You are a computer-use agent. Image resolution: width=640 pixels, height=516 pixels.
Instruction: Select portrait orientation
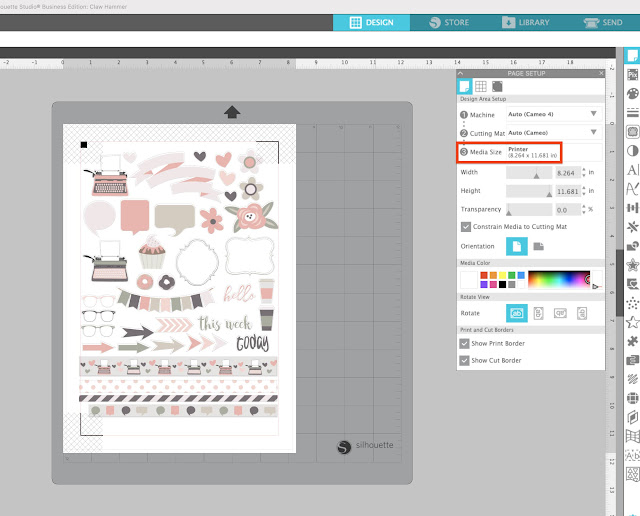coord(517,246)
